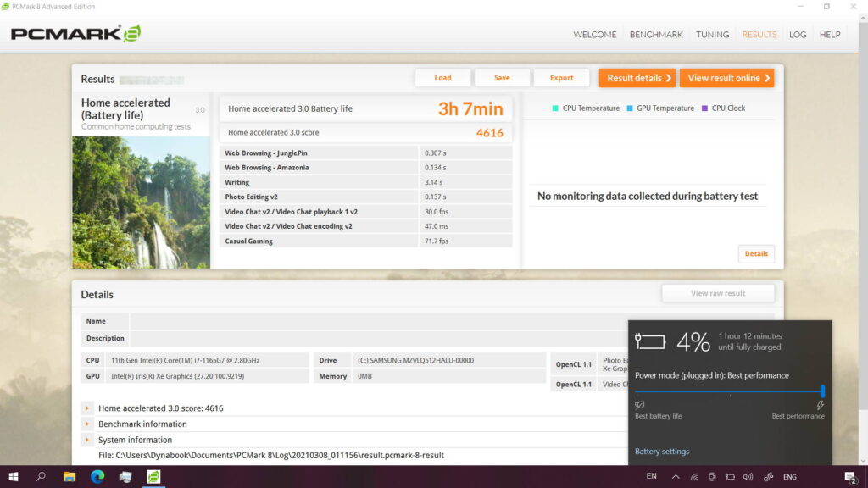This screenshot has height=488, width=868.
Task: Click the Best battery life leaf icon
Action: 640,405
